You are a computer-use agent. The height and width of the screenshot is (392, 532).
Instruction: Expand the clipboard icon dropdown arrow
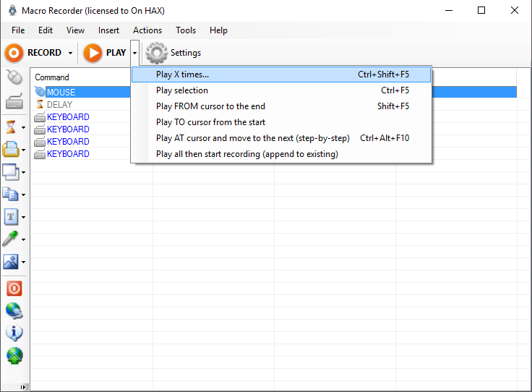(x=23, y=150)
